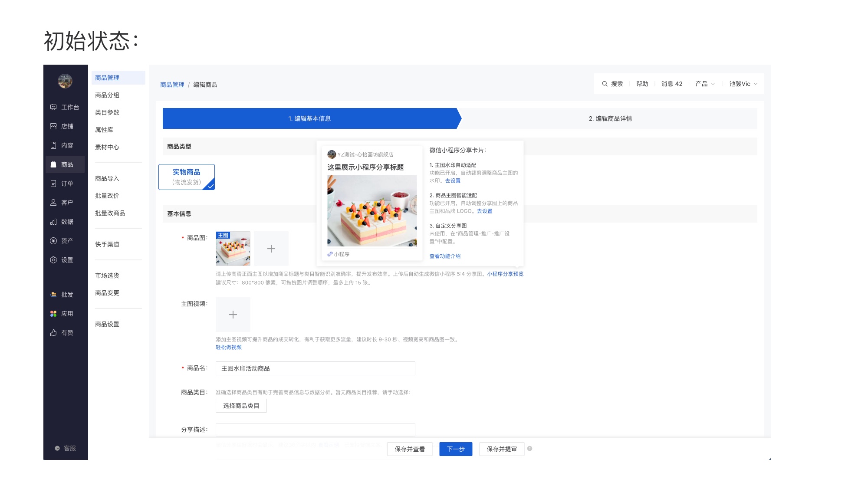Image resolution: width=868 pixels, height=479 pixels.
Task: Click the 小程序分享预览 link
Action: tap(505, 274)
